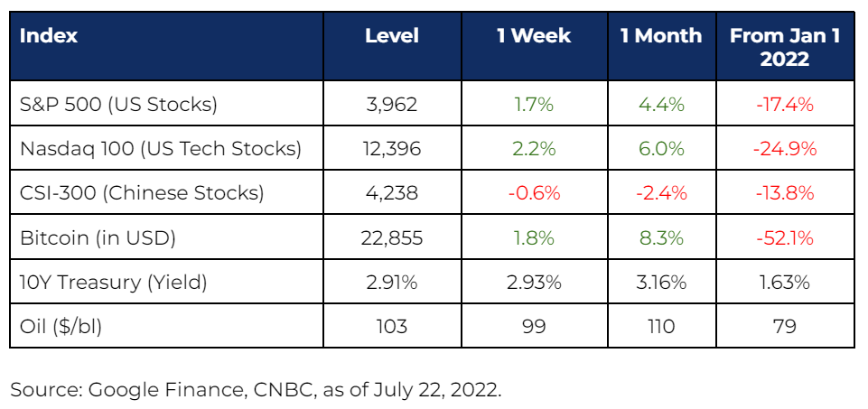The width and height of the screenshot is (868, 409).
Task: Click the Index column header
Action: [x=49, y=36]
